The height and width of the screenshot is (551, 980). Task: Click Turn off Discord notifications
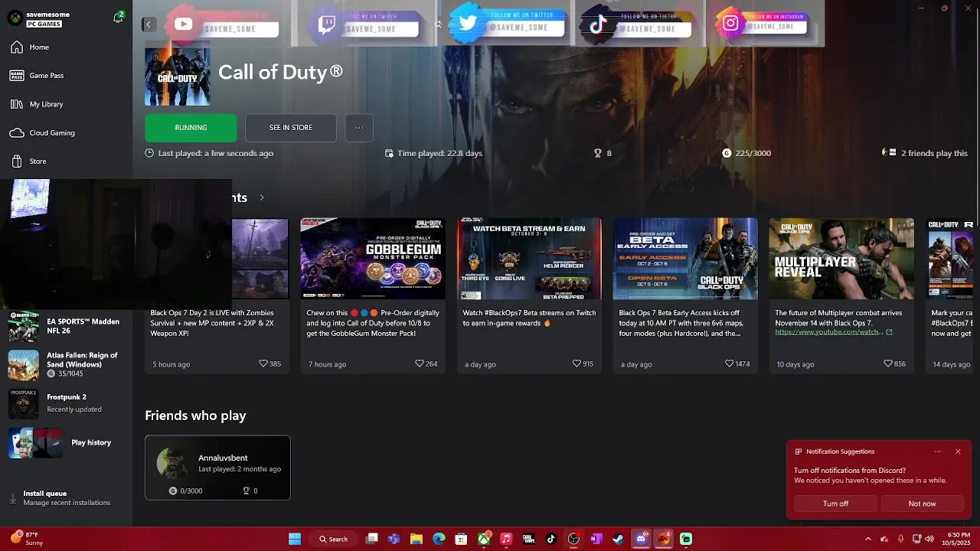(835, 504)
